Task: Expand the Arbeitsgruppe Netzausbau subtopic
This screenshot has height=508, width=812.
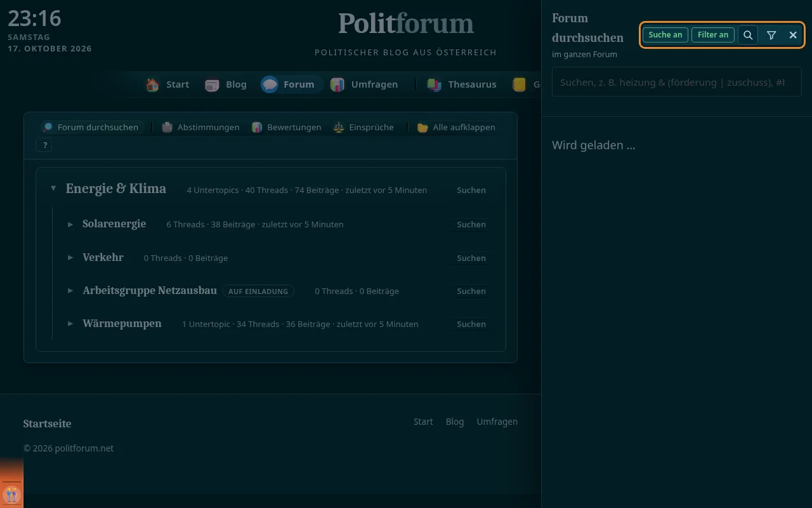Action: coord(70,291)
